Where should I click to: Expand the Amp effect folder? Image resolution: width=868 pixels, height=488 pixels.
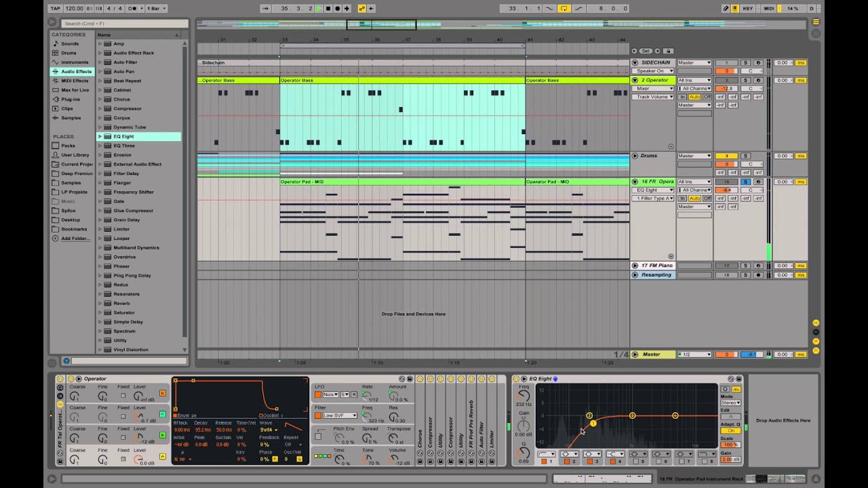100,43
